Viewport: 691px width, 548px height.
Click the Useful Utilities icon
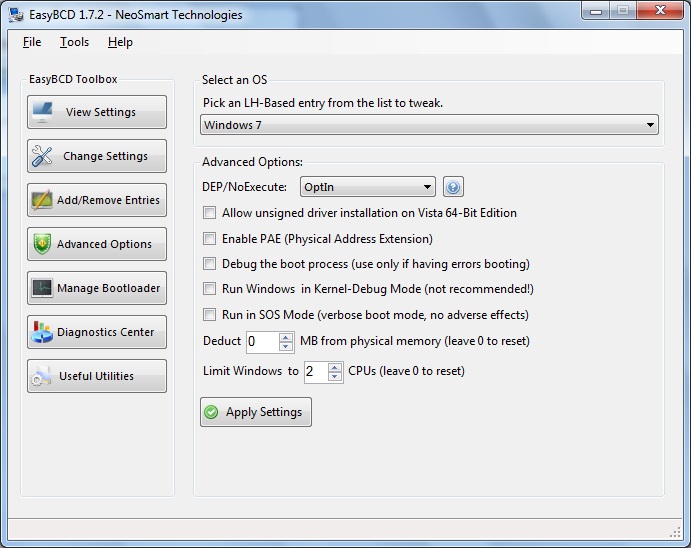tap(41, 376)
